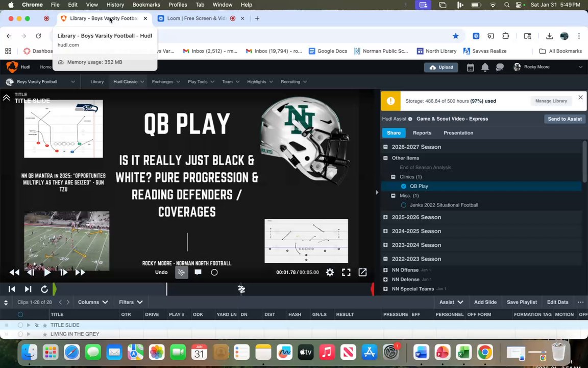Select the LIVING IN THE GREY row circle
This screenshot has width=588, height=368.
20,334
